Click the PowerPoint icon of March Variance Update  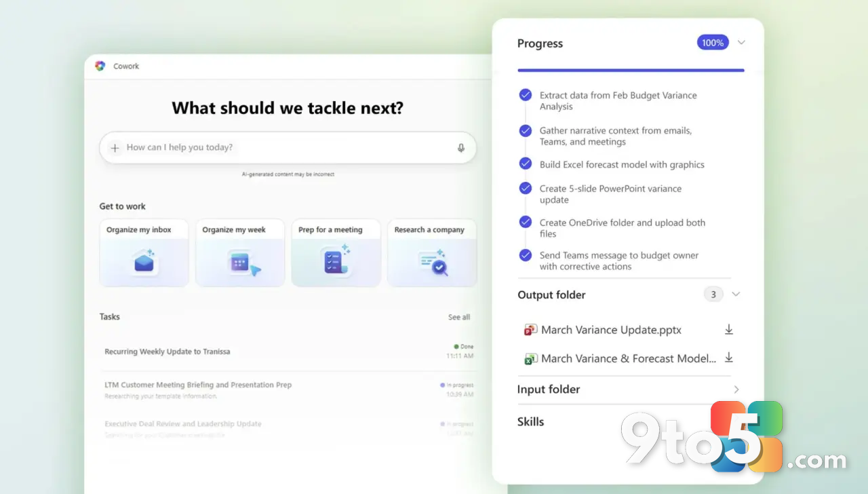click(530, 330)
